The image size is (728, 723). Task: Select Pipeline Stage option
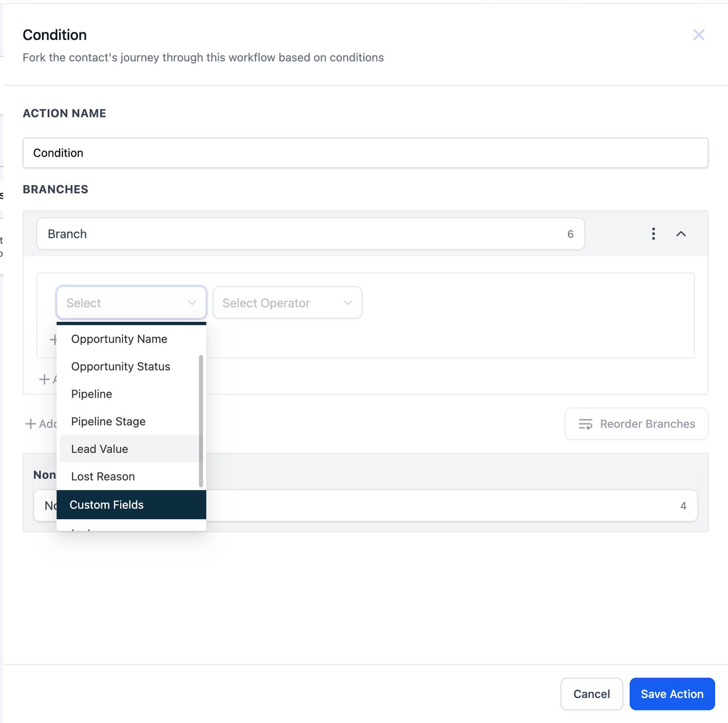pos(108,421)
